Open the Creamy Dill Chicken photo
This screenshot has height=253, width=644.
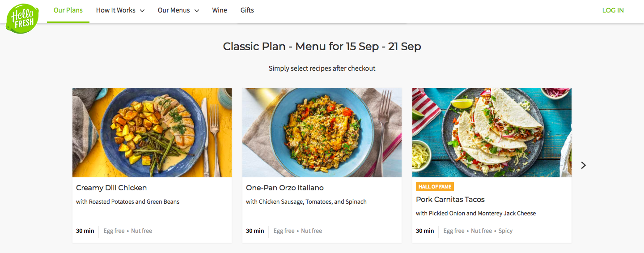[x=152, y=133]
